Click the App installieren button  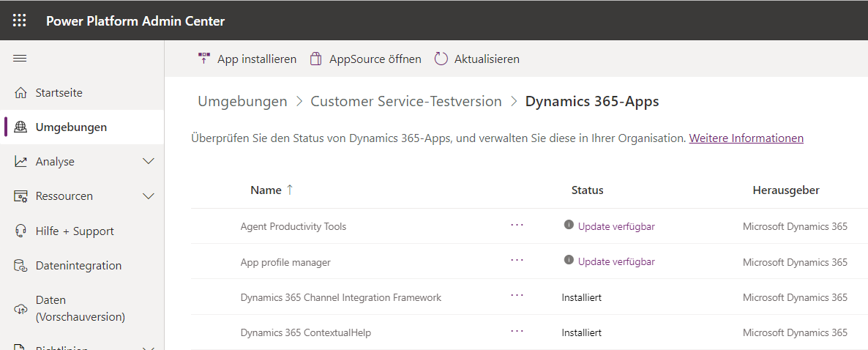coord(247,59)
